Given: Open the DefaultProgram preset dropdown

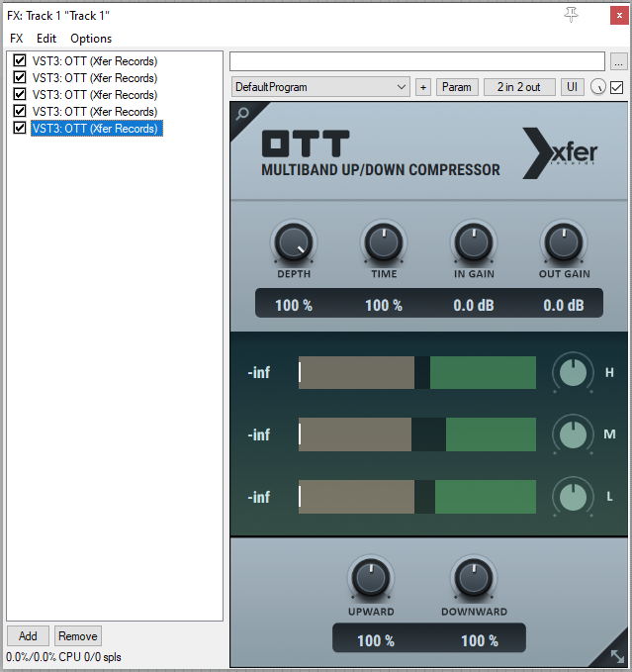Looking at the screenshot, I should 320,87.
